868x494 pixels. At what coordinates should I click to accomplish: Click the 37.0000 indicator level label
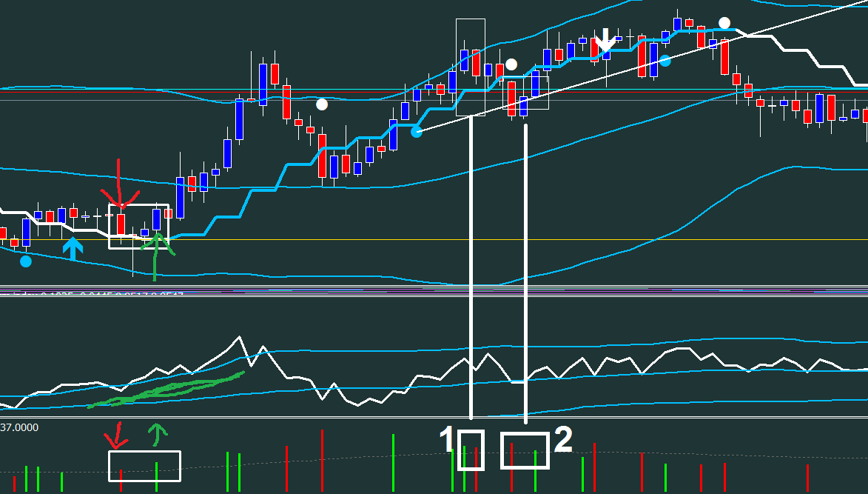[x=19, y=427]
